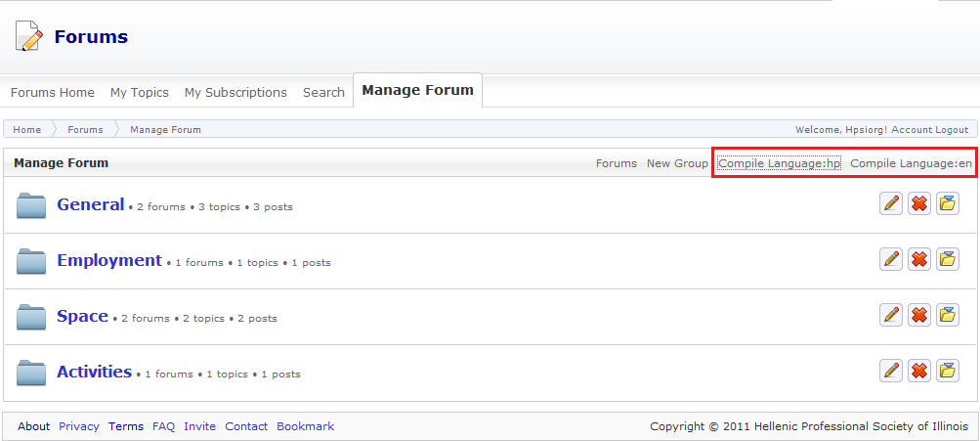Screen dimensions: 980x441
Task: Edit the Employment group via pencil icon
Action: tap(891, 259)
